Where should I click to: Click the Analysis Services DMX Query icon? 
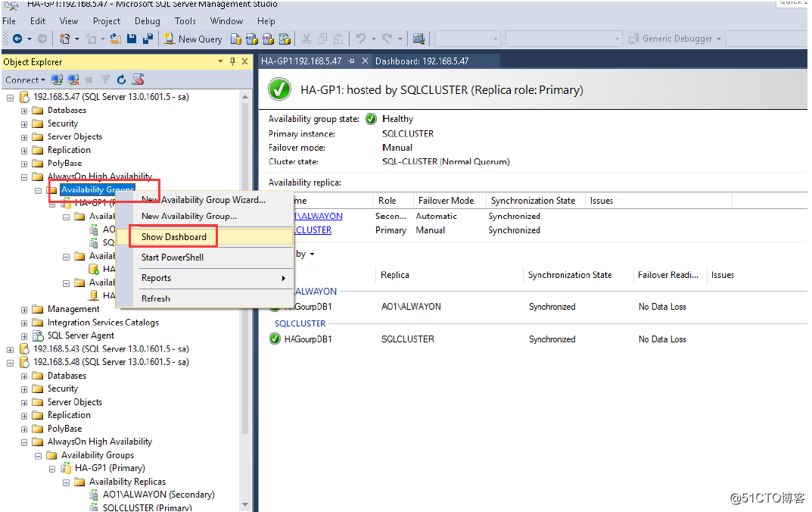(x=268, y=39)
